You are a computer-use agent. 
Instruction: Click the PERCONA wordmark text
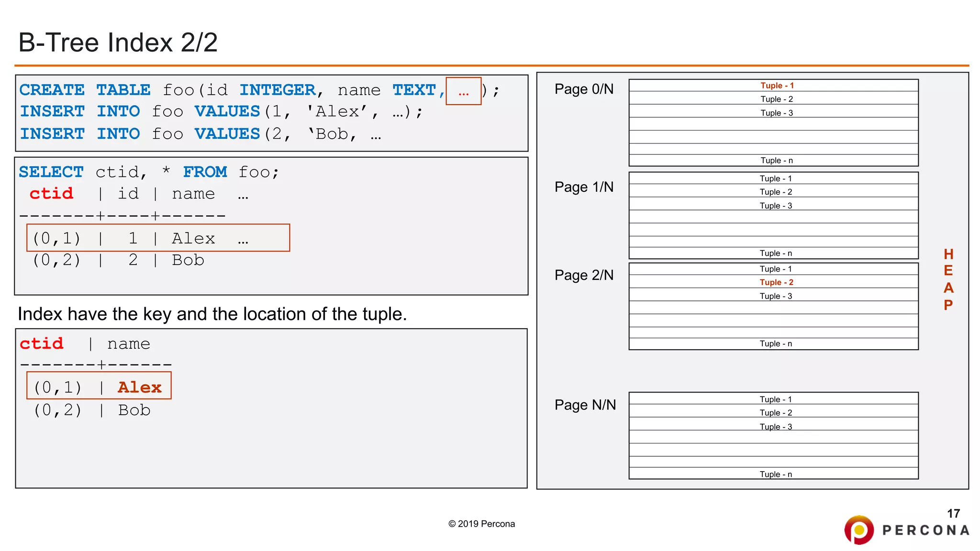pos(925,530)
